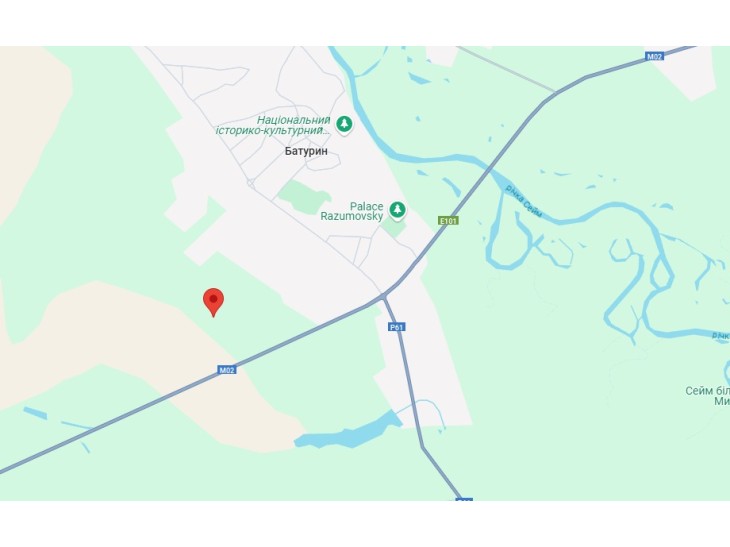Click the M02 and P61 road junction

(x=383, y=297)
